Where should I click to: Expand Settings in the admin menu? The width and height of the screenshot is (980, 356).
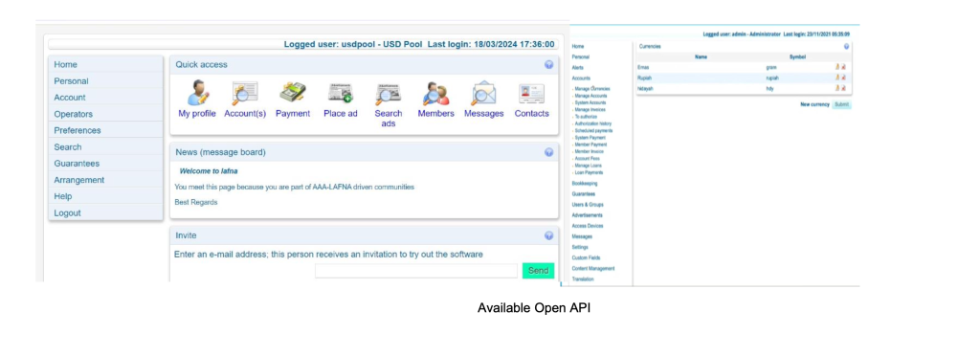[580, 247]
